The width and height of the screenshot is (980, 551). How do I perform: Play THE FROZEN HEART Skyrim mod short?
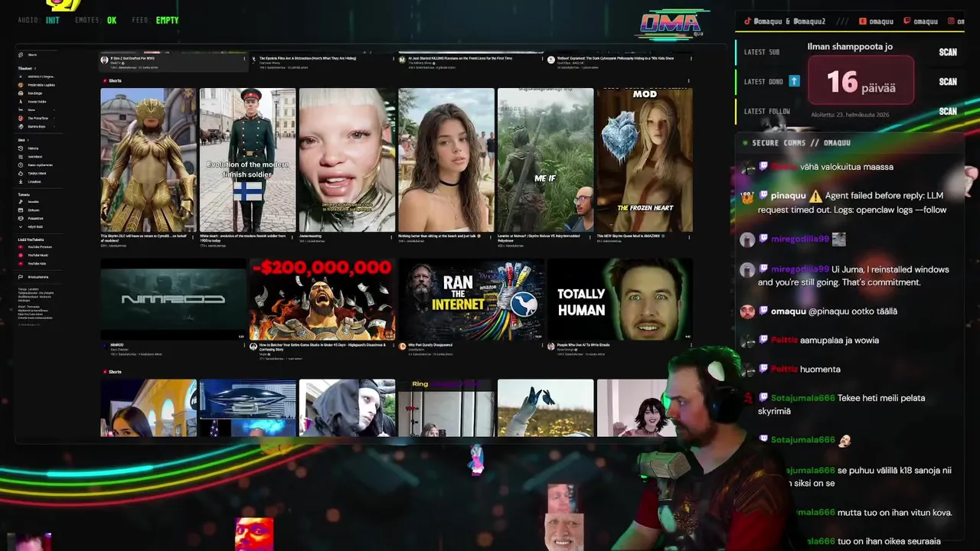click(645, 160)
